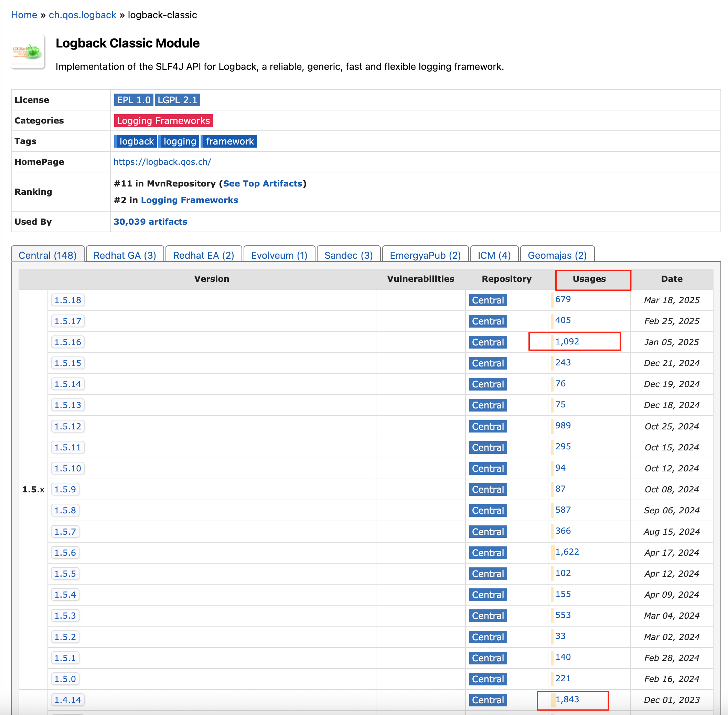
Task: Click the LGPL 2.1 license badge
Action: [177, 100]
